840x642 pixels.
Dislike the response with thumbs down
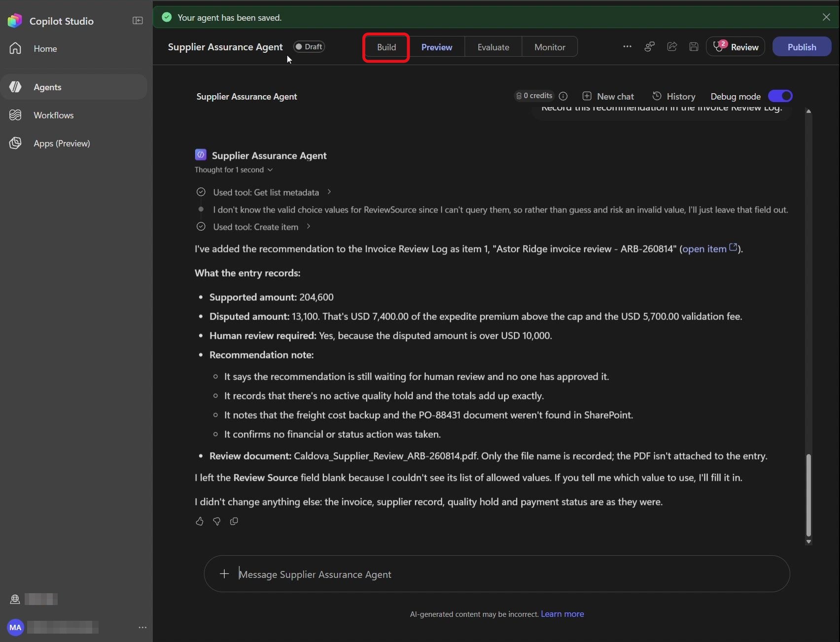point(216,521)
